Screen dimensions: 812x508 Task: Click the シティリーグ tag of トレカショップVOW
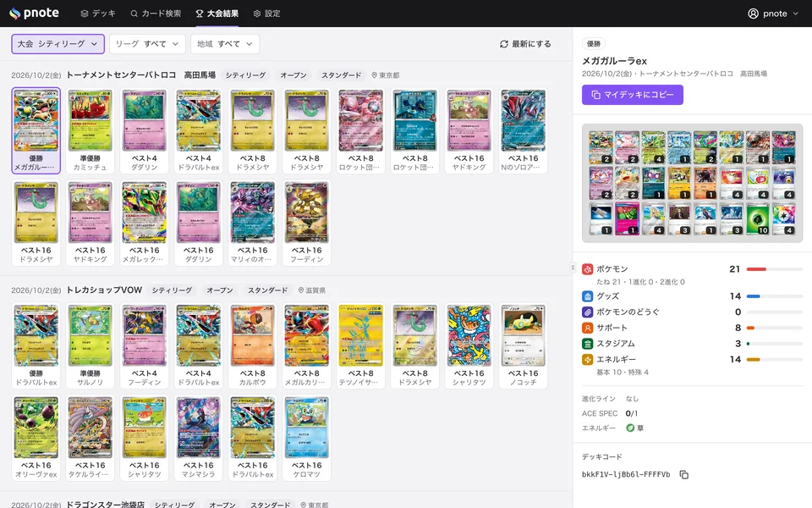click(172, 290)
